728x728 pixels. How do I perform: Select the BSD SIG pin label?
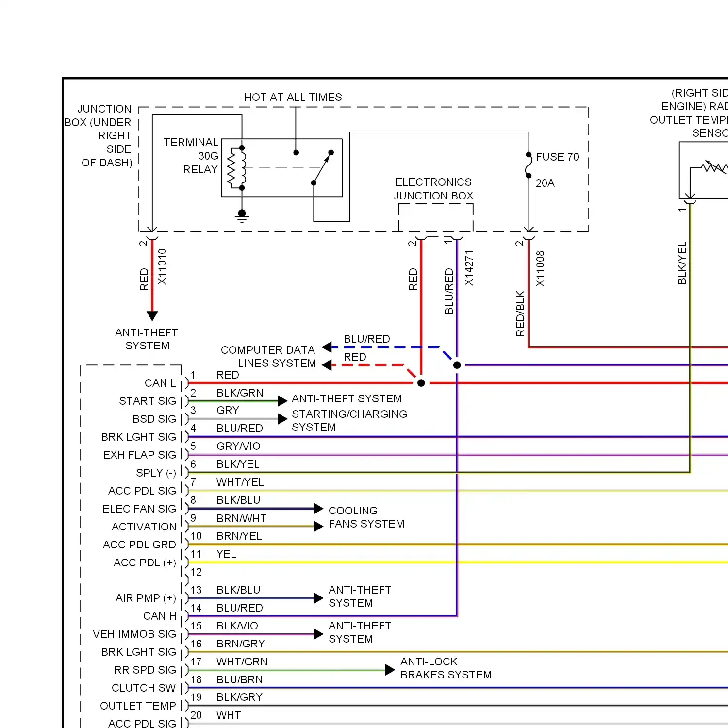click(154, 419)
